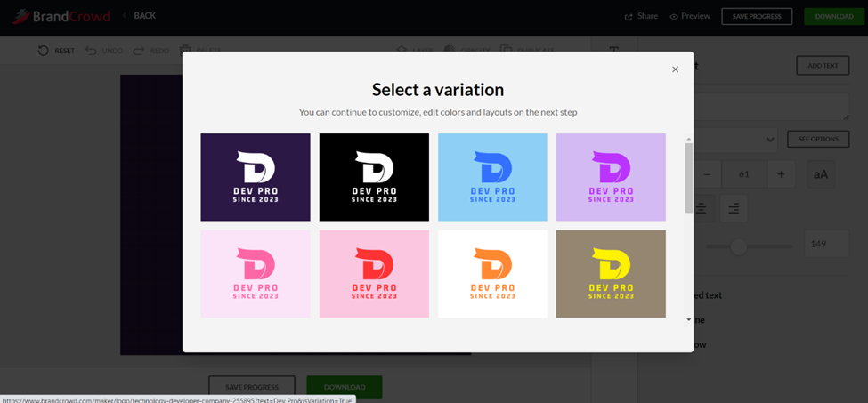
Task: Click the letter spacing slider handle
Action: click(x=738, y=246)
